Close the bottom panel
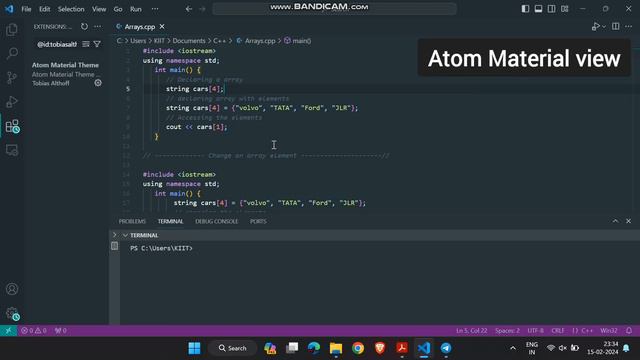Screen dimensions: 640x360 point(629,221)
